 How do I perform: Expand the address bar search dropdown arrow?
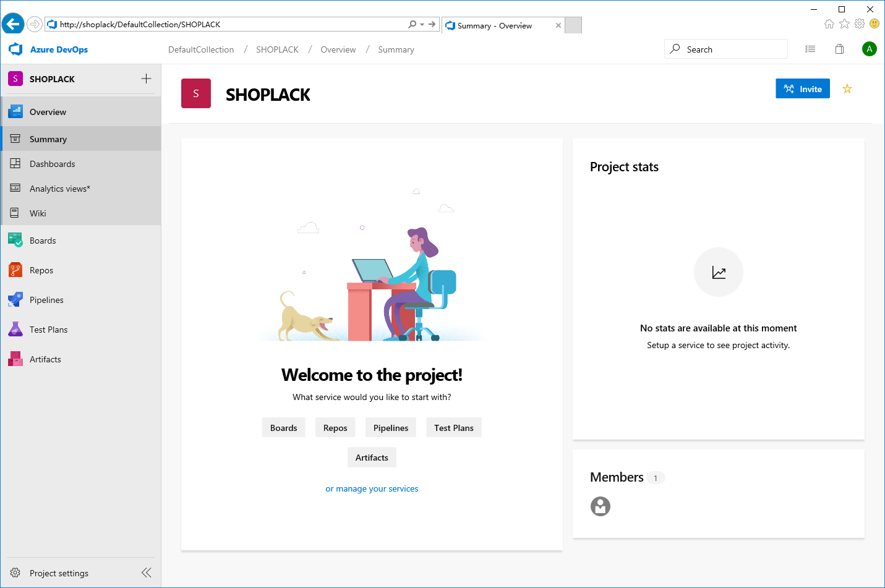coord(422,25)
